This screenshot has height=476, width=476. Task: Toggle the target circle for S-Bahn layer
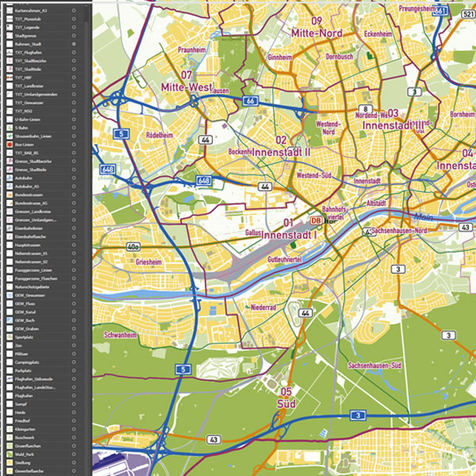point(74,129)
